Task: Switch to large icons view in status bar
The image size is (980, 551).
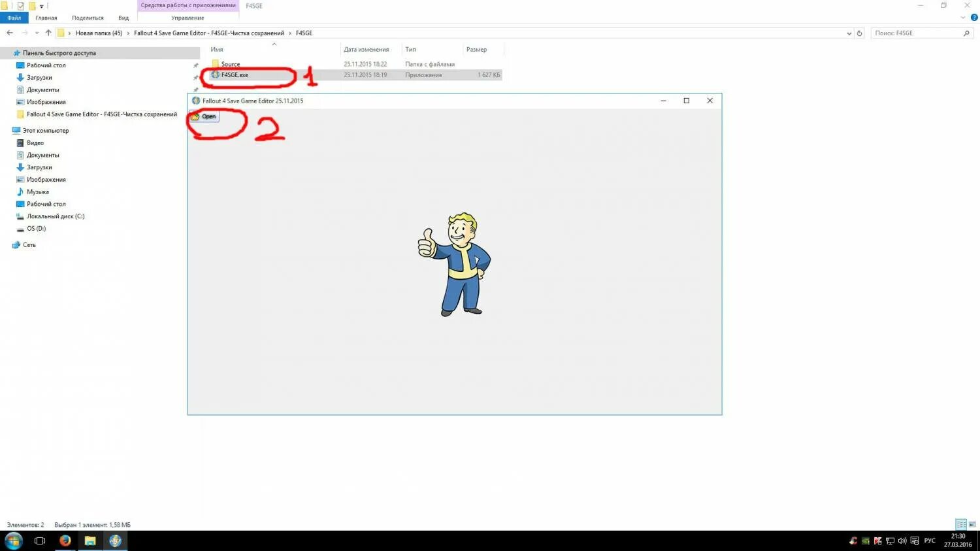Action: tap(972, 524)
